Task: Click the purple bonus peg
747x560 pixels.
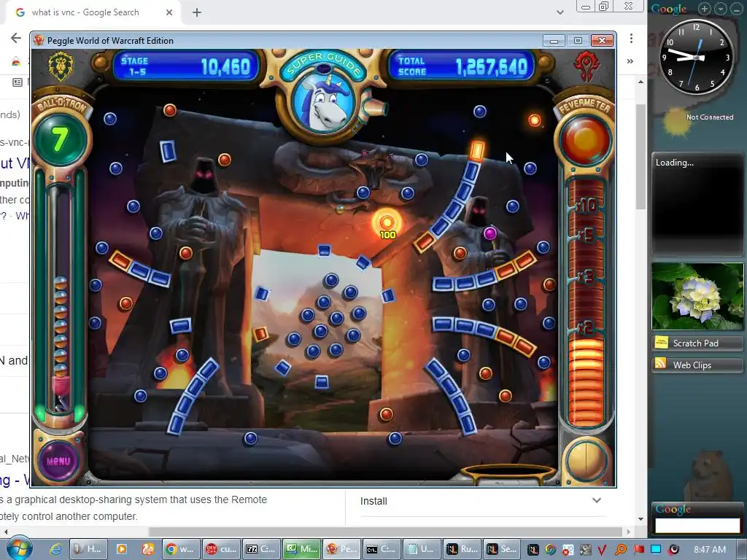Action: [490, 233]
